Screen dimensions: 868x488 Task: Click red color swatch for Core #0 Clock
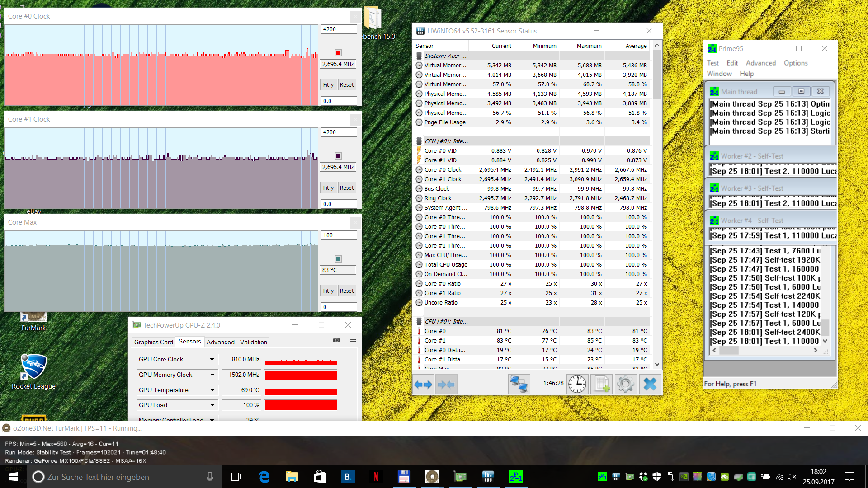click(338, 53)
